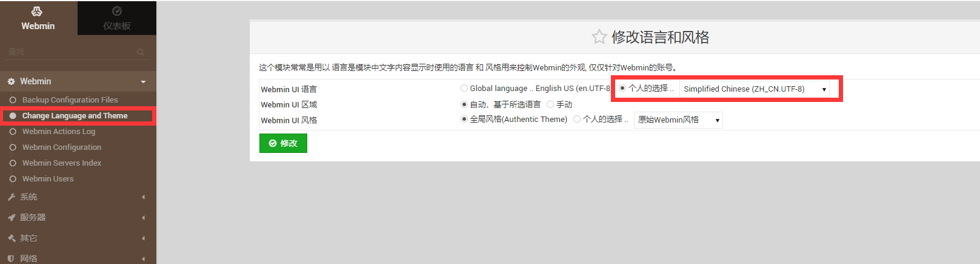Click the Webmin Users bullet icon
The height and width of the screenshot is (264, 980).
coord(13,178)
